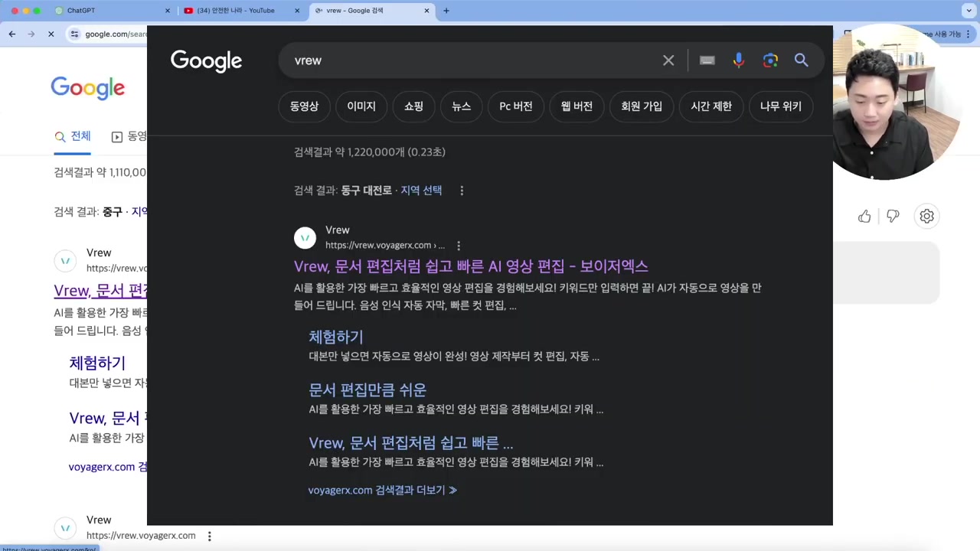This screenshot has width=980, height=551.
Task: Clear the vrew search text with X
Action: [668, 60]
